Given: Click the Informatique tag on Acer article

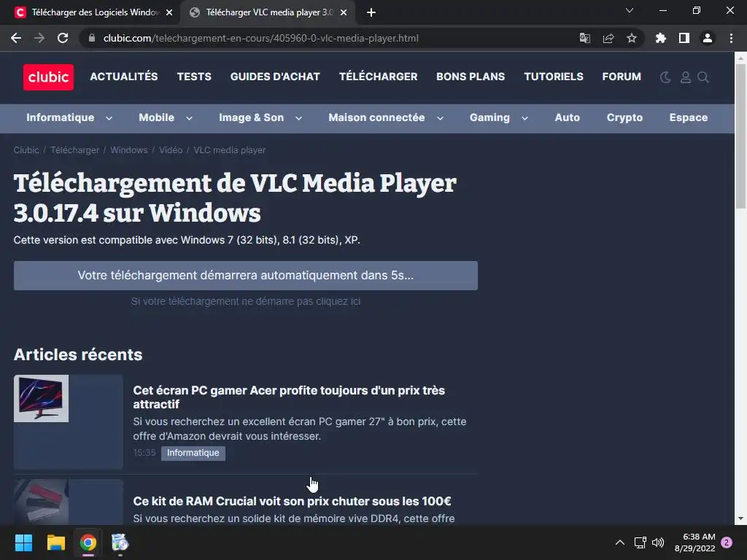Looking at the screenshot, I should [x=193, y=453].
